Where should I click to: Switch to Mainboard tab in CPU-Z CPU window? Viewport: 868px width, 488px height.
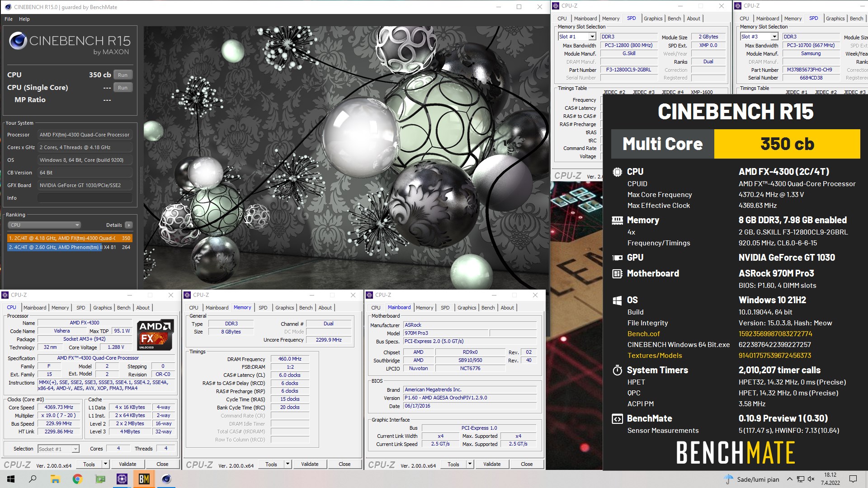tap(35, 308)
